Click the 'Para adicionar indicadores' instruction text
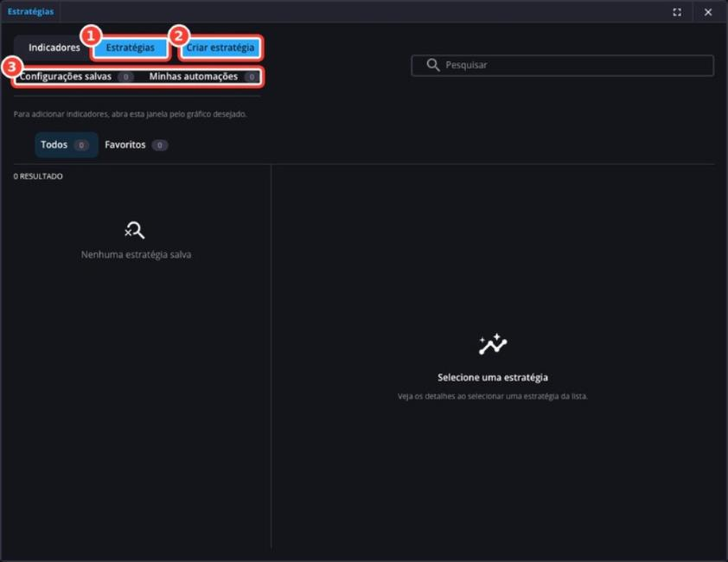This screenshot has width=728, height=562. click(130, 114)
